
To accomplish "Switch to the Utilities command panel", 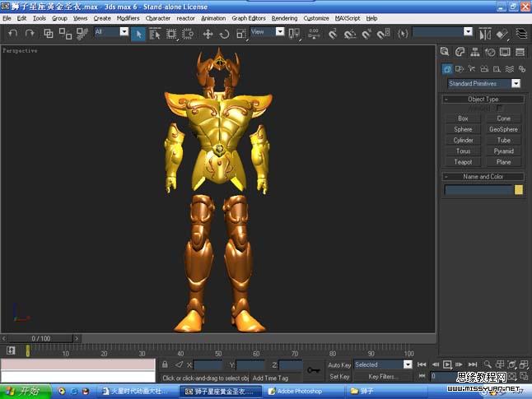I will [520, 52].
